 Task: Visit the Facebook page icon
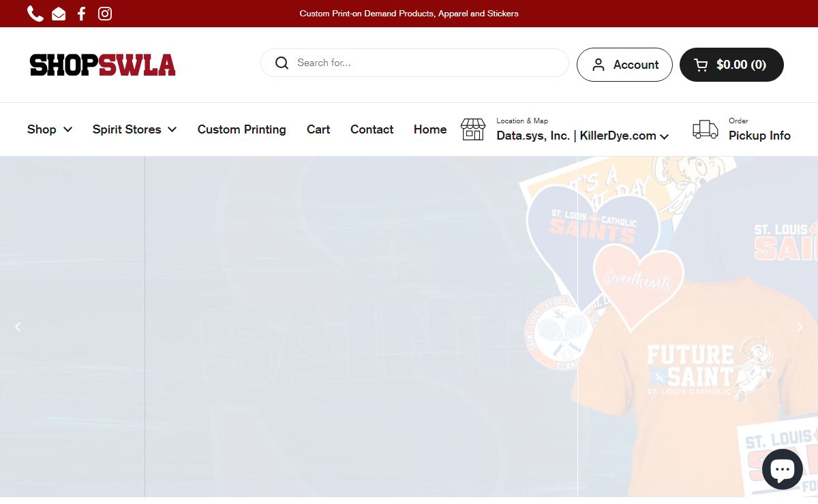click(x=82, y=14)
